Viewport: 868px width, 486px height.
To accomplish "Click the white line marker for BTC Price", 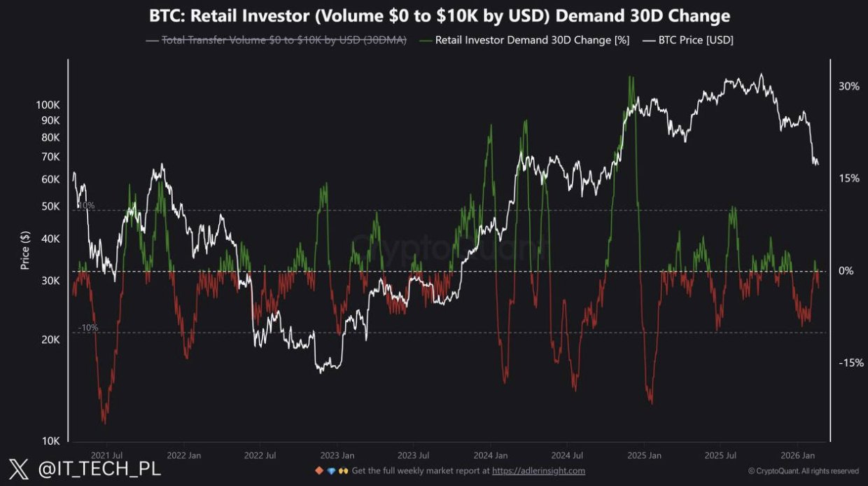I will pos(648,41).
